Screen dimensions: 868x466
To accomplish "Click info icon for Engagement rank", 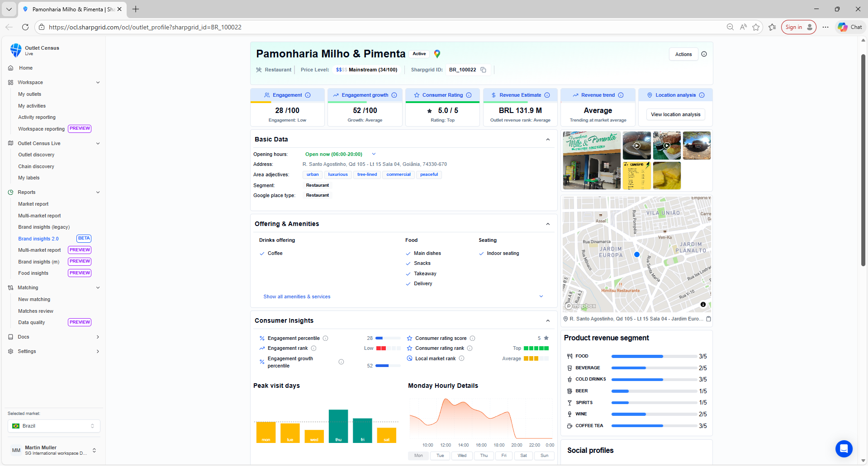I will pyautogui.click(x=313, y=348).
